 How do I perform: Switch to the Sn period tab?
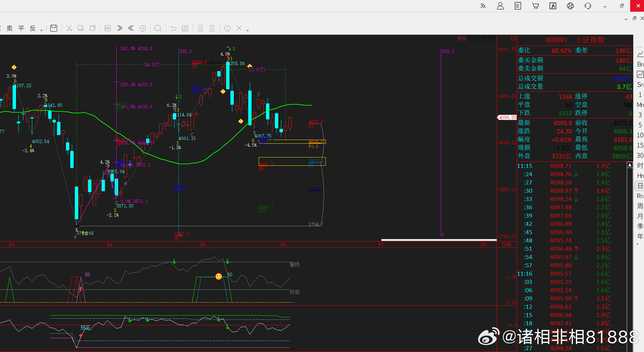point(640,84)
